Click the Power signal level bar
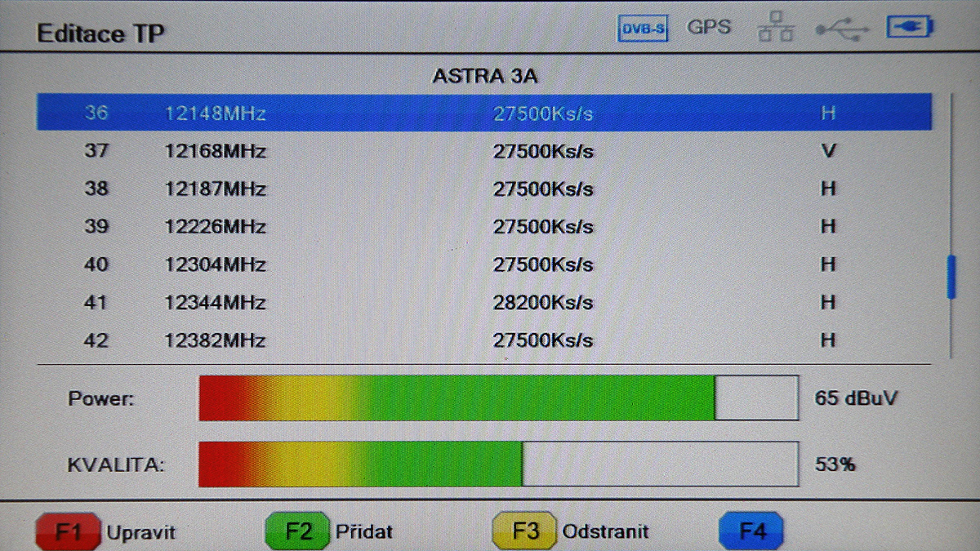Viewport: 980px width, 551px height. tap(498, 398)
